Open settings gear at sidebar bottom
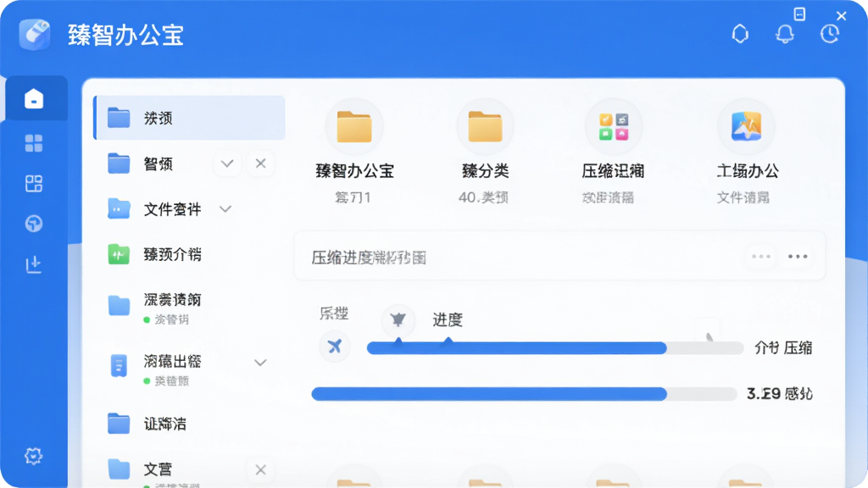This screenshot has width=868, height=488. [34, 456]
